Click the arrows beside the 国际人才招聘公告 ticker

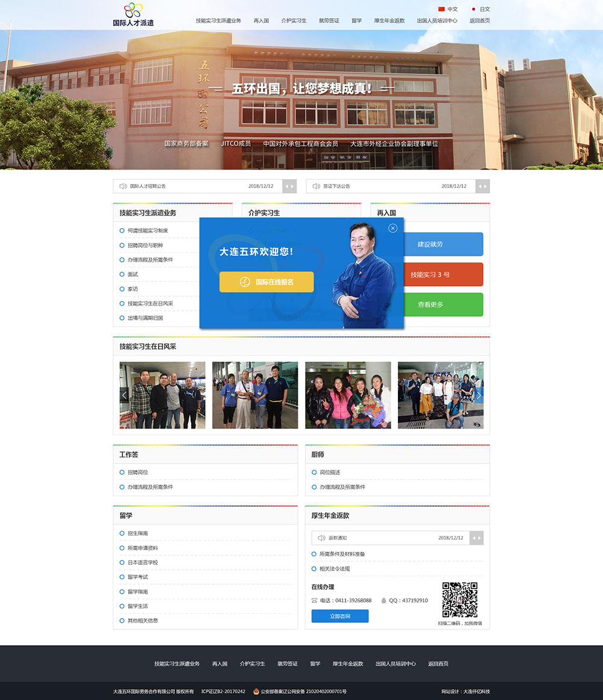tap(289, 186)
